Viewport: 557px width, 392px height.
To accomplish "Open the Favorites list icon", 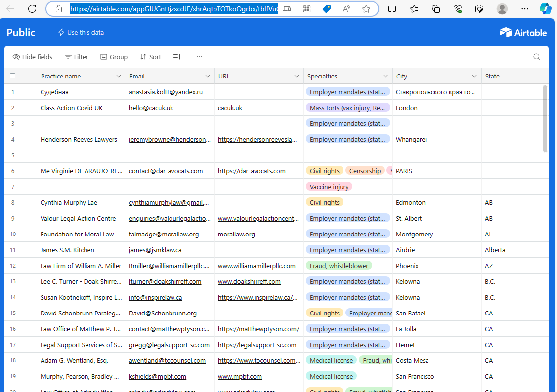I will (x=414, y=9).
